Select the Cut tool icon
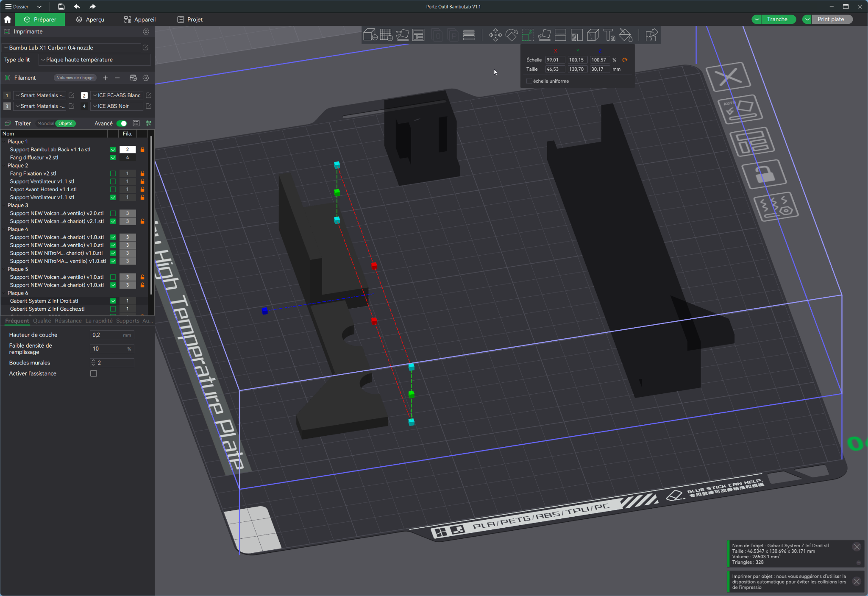Screen dimensions: 868x596 click(560, 35)
